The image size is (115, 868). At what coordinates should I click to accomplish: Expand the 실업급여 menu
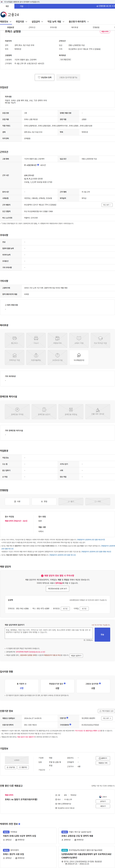[37, 22]
